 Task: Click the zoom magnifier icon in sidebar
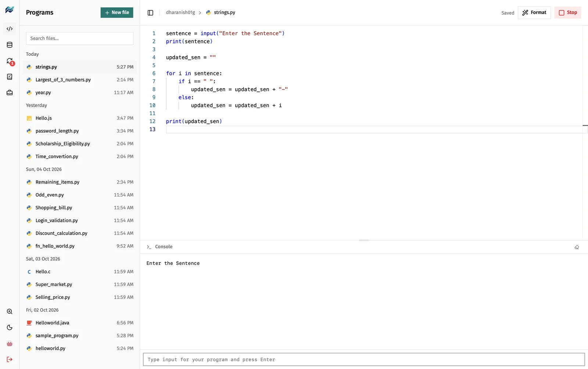10,311
